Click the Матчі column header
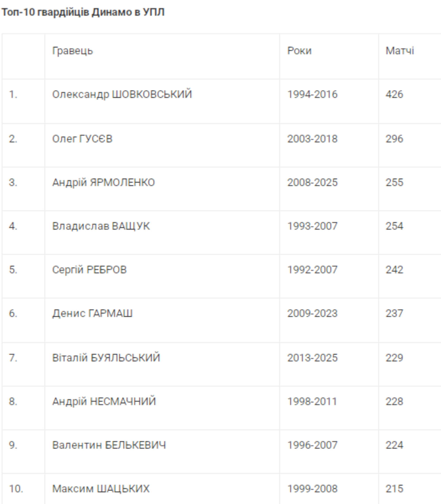The height and width of the screenshot is (504, 441). pos(400,51)
